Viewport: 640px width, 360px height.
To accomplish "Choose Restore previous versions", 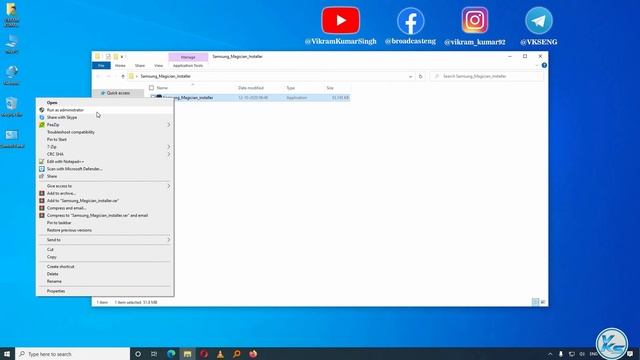I will click(69, 230).
